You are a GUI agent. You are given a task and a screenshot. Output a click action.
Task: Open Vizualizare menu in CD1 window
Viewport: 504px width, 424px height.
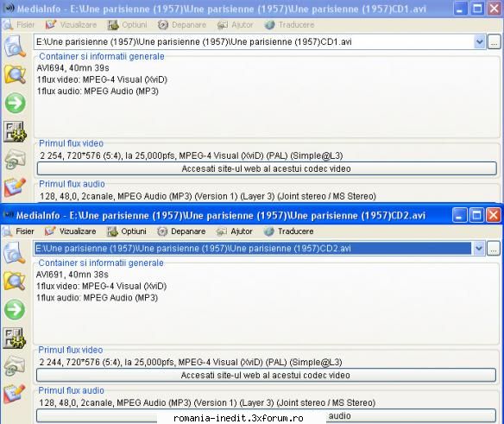(x=71, y=25)
